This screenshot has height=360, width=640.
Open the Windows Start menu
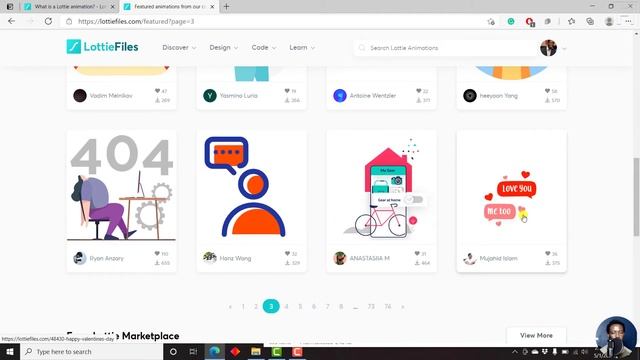click(x=10, y=352)
